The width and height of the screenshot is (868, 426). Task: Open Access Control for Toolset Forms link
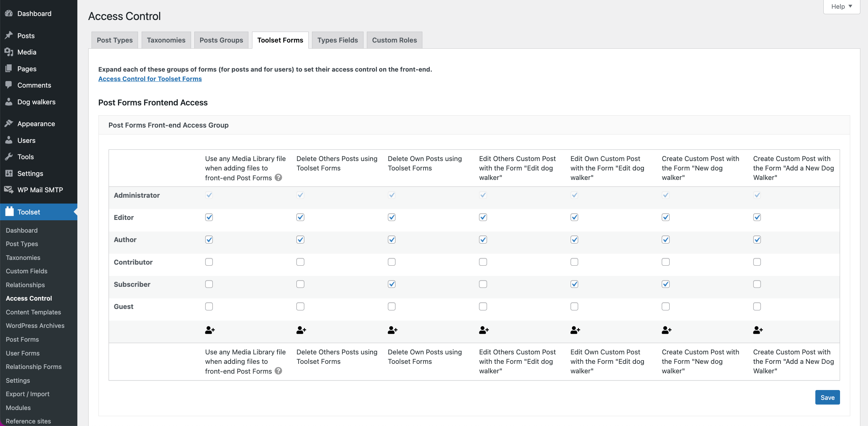150,79
